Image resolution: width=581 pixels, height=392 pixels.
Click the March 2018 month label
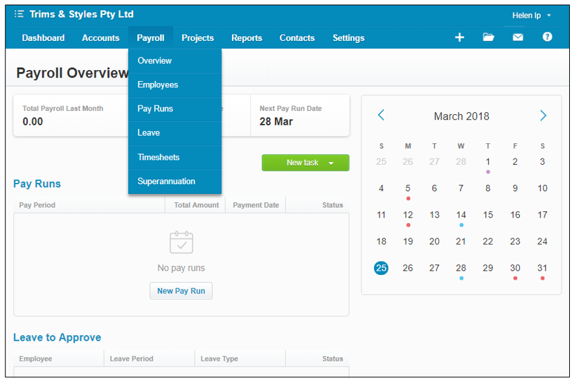coord(461,116)
